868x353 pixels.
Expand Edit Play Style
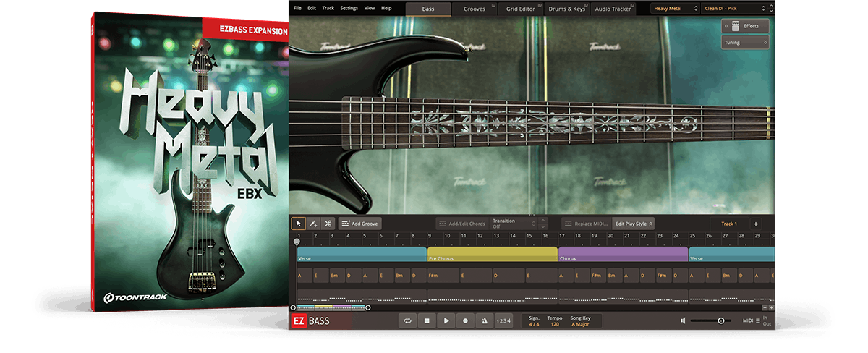(x=634, y=224)
